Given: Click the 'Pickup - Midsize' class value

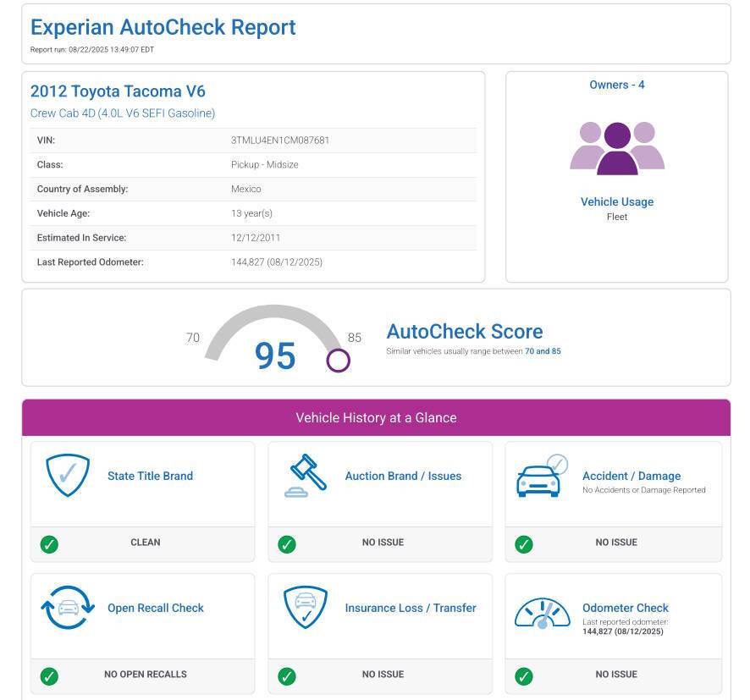Looking at the screenshot, I should pos(264,164).
